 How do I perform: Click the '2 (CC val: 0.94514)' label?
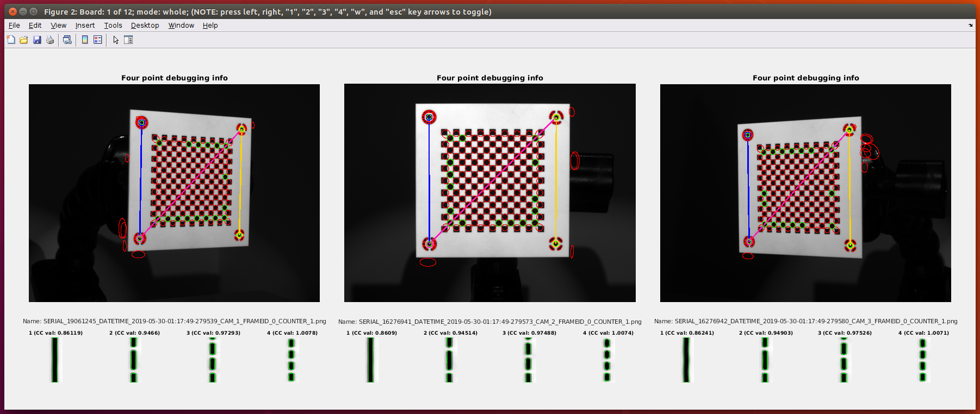click(450, 333)
